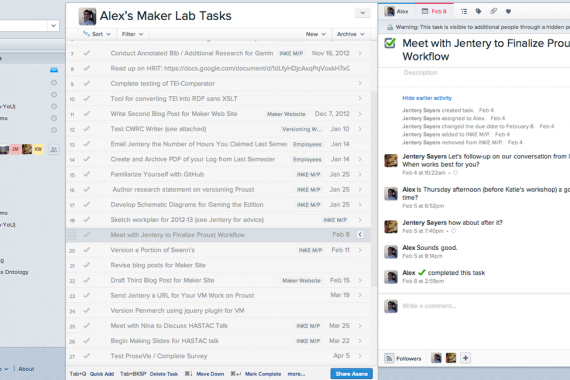Uncheck the green task completion checkbox
Screen dimensions: 570x380
[390, 43]
